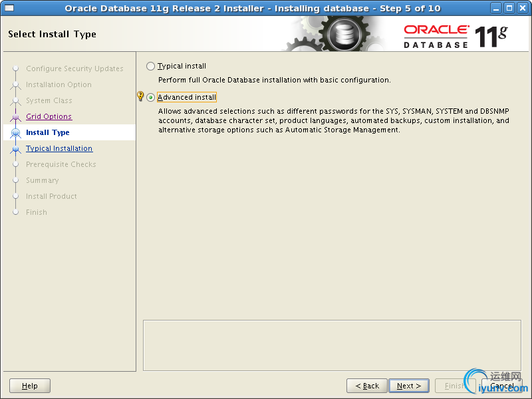Select the Install Type step in sidebar
This screenshot has height=399, width=532.
click(47, 132)
